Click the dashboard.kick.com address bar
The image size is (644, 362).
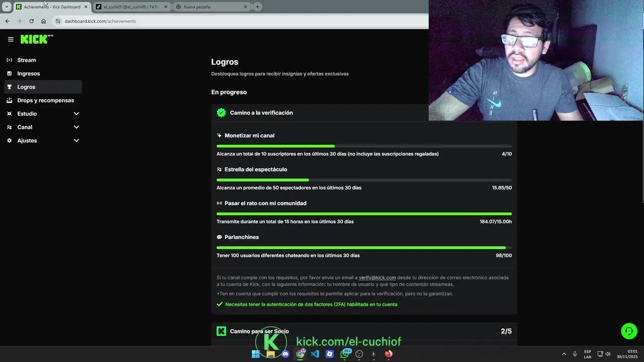point(242,21)
